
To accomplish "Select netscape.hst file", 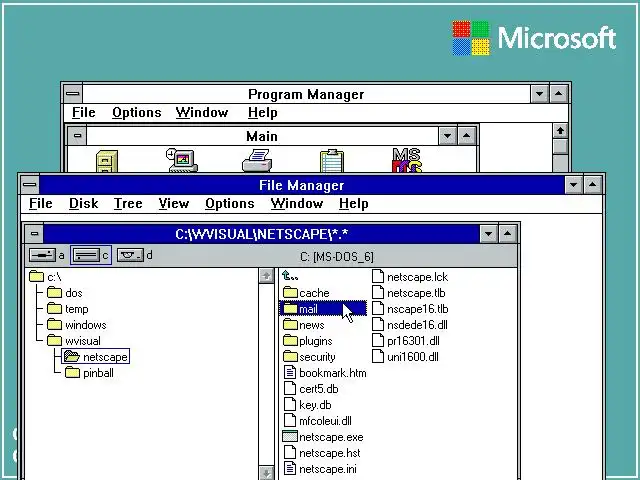I will [x=322, y=453].
